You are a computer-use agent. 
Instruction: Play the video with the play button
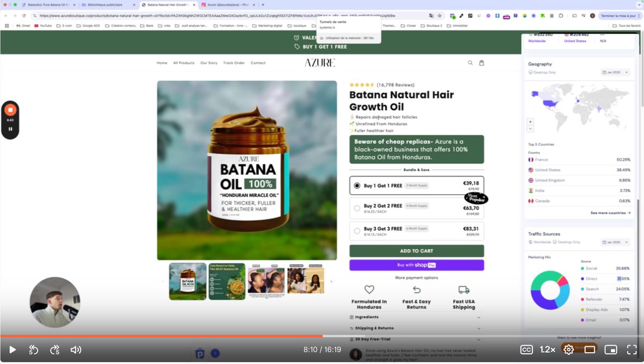click(x=12, y=350)
